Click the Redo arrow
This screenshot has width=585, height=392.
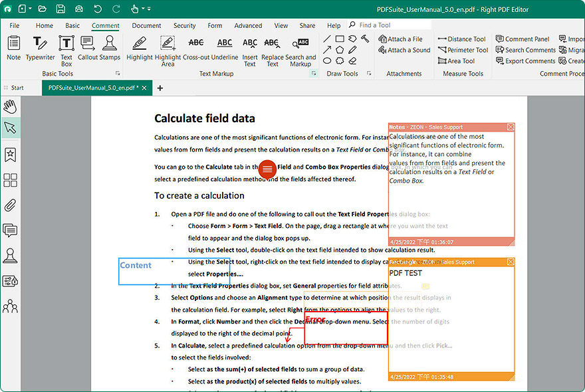pyautogui.click(x=116, y=9)
